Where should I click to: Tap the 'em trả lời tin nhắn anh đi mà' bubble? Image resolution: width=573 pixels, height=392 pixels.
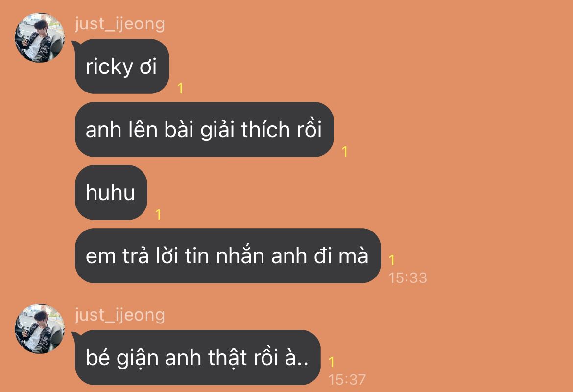228,256
